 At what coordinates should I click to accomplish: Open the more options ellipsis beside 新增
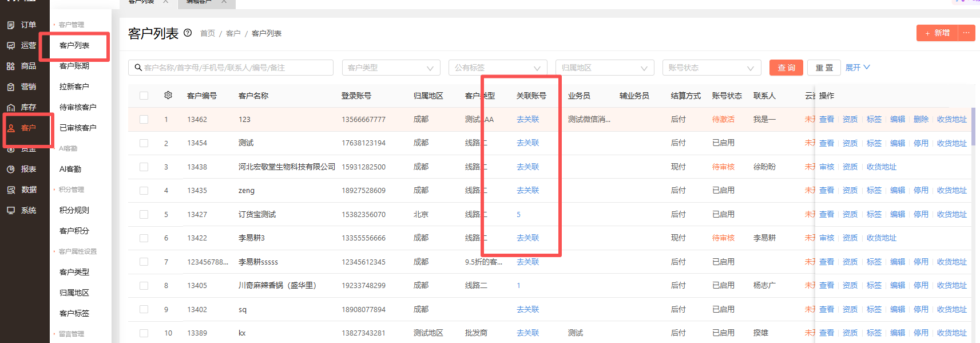click(966, 33)
